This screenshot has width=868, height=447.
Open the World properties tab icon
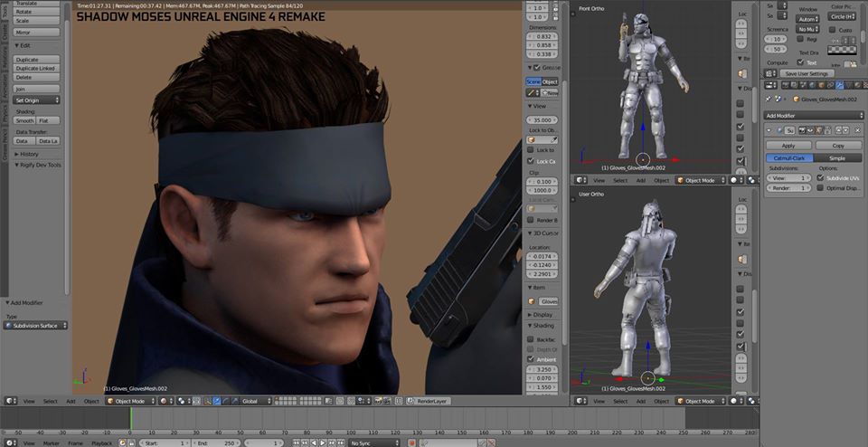click(x=812, y=85)
